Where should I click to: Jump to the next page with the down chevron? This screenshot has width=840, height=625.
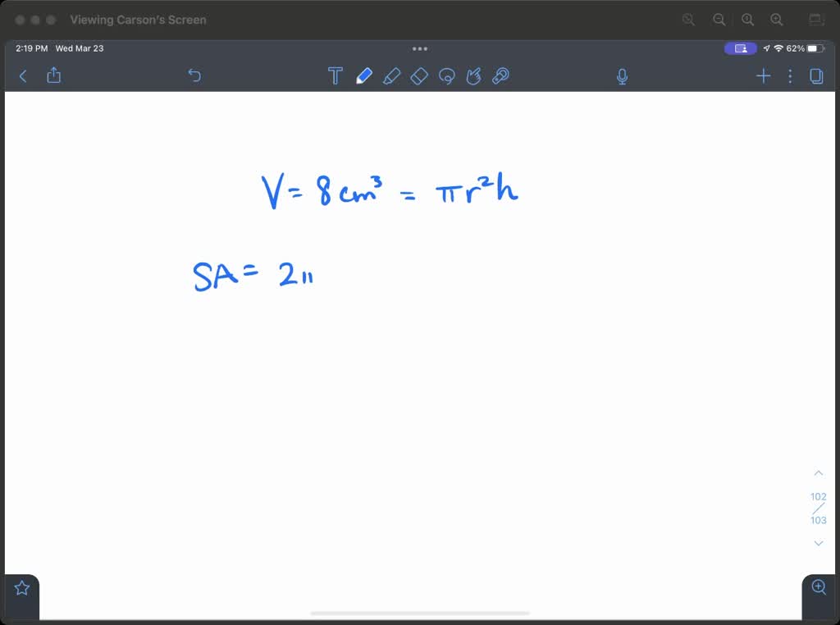[818, 543]
